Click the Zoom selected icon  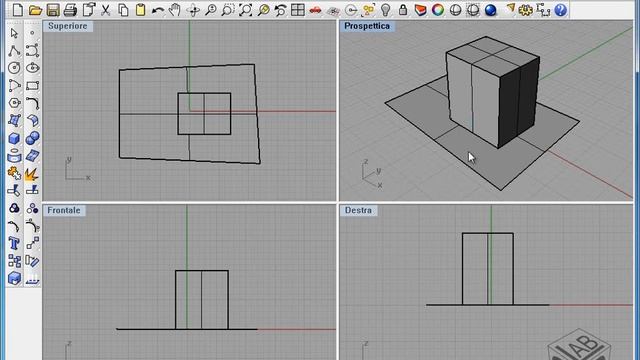pos(263,9)
